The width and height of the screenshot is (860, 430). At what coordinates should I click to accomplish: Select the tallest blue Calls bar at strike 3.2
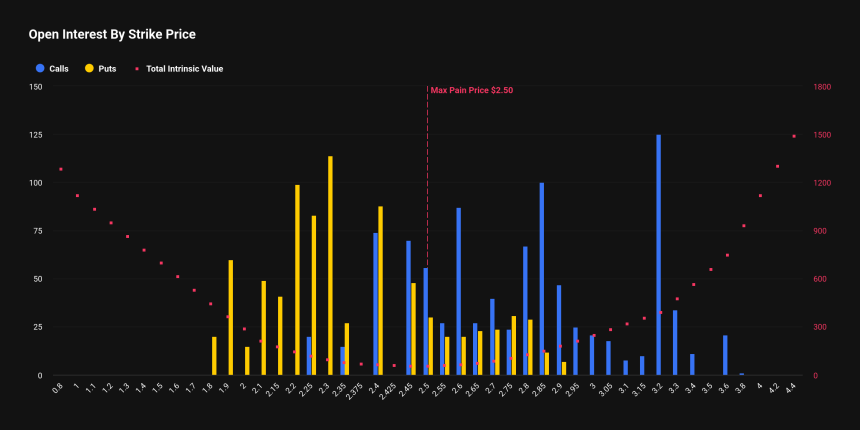(658, 255)
